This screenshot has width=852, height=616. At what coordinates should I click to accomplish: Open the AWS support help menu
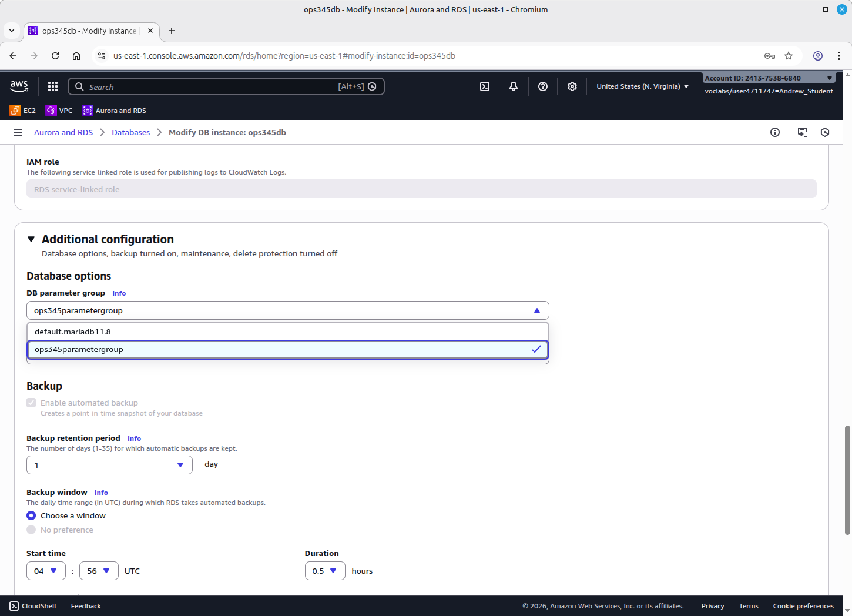click(543, 86)
